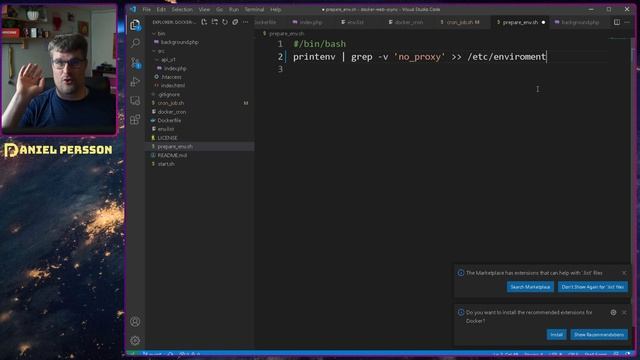Screen dimensions: 640x360
Task: Open docker_cron in the file tree
Action: click(x=171, y=112)
